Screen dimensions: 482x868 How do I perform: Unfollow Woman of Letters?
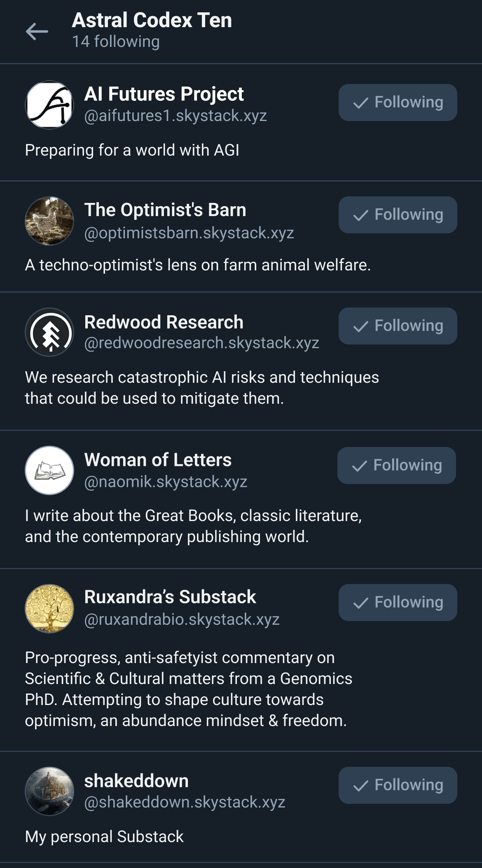point(396,465)
